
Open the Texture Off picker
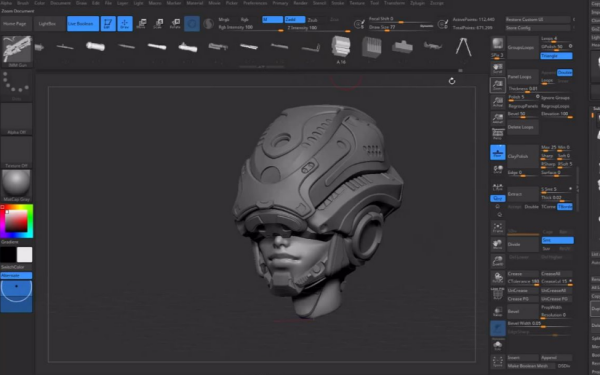pyautogui.click(x=16, y=152)
